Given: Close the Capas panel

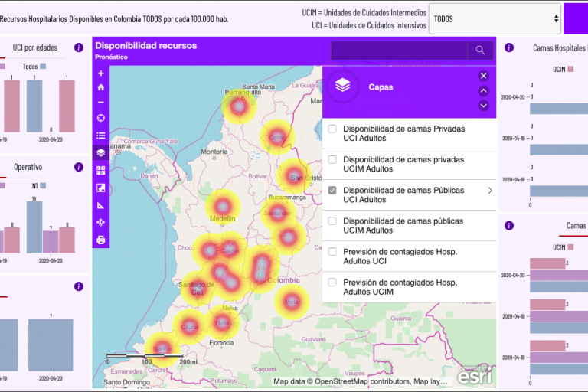Looking at the screenshot, I should pyautogui.click(x=484, y=76).
